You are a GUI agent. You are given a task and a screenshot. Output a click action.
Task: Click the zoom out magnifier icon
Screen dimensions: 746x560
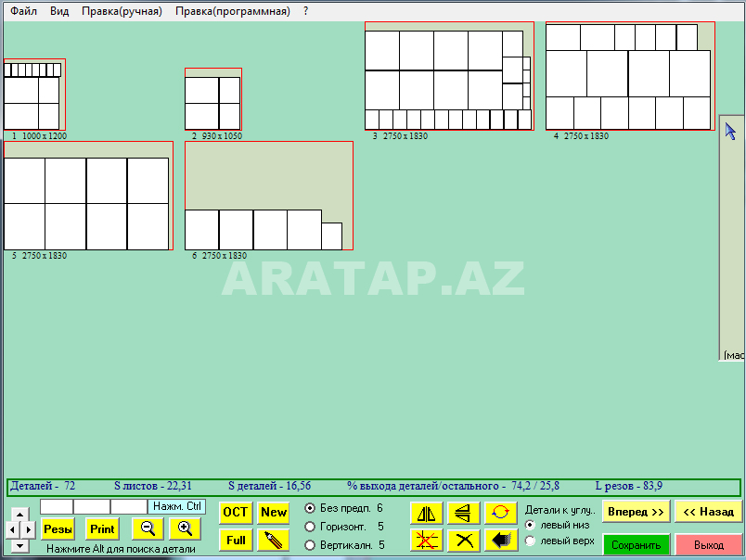pyautogui.click(x=148, y=528)
